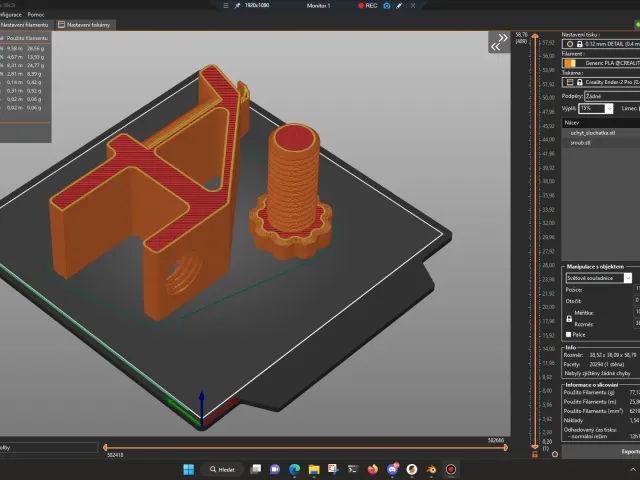This screenshot has height=480, width=640.
Task: Click the recorder pin icon
Action: point(237,6)
